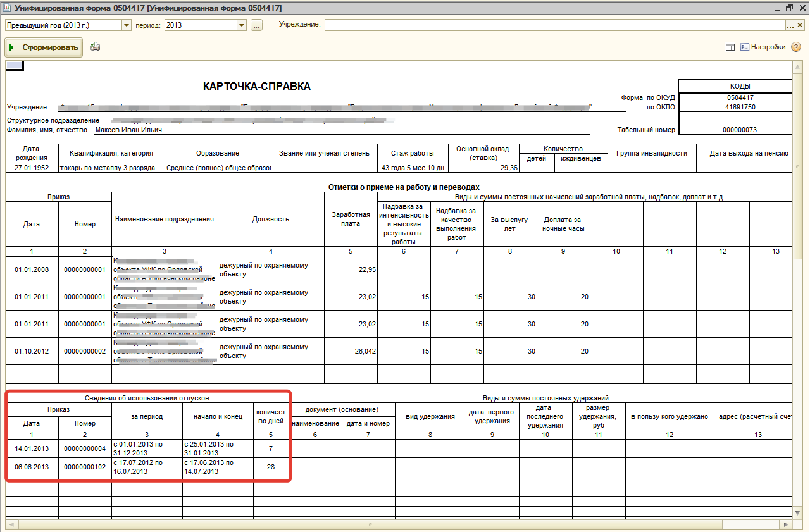Image resolution: width=810 pixels, height=532 pixels.
Task: Click the salary 22,95 cell
Action: tap(351, 269)
